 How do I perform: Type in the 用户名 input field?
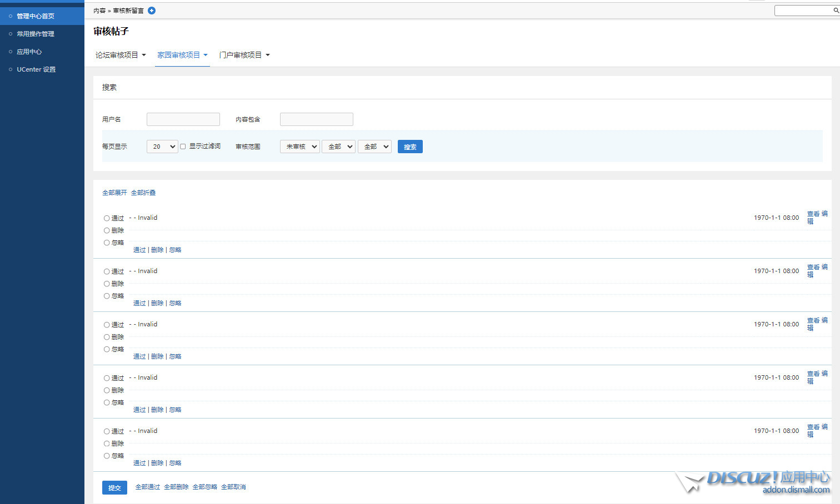(x=183, y=119)
